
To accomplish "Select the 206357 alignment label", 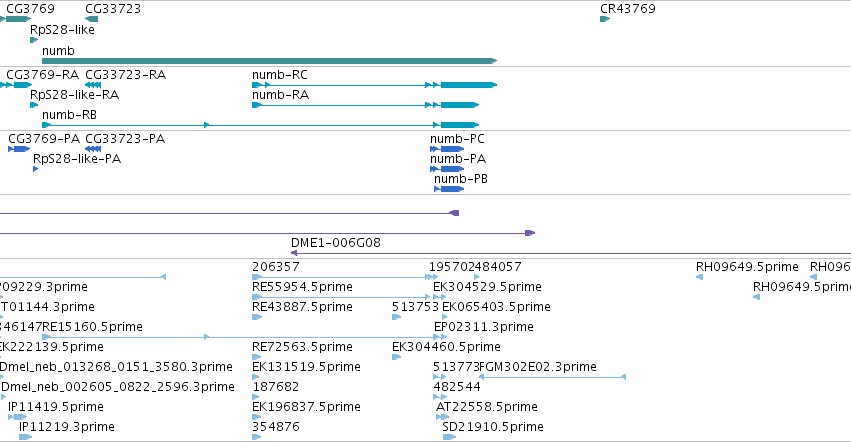I will click(x=276, y=267).
